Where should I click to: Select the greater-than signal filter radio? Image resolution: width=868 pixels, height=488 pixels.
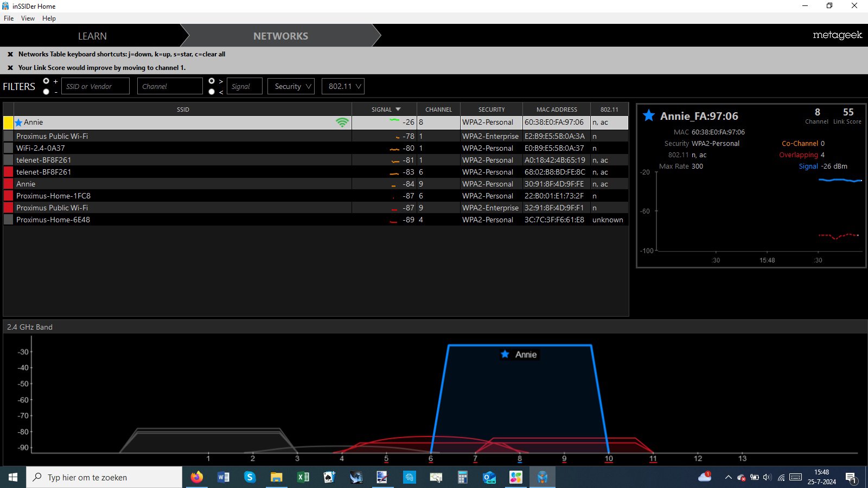tap(212, 81)
